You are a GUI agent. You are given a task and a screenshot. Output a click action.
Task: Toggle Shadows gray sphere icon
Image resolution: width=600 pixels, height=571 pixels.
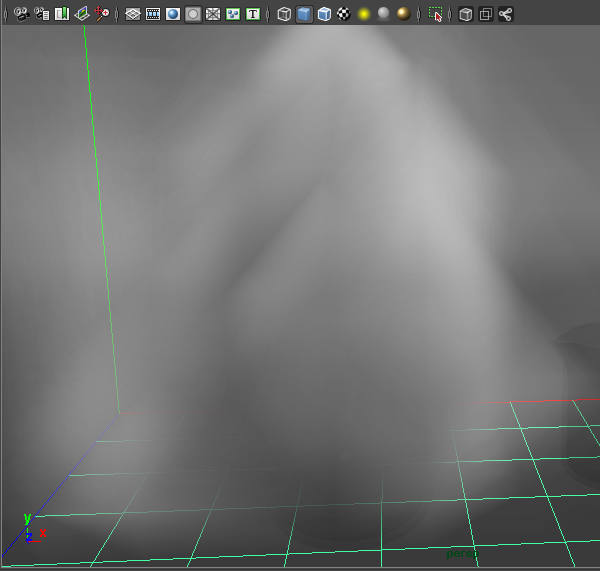point(383,14)
